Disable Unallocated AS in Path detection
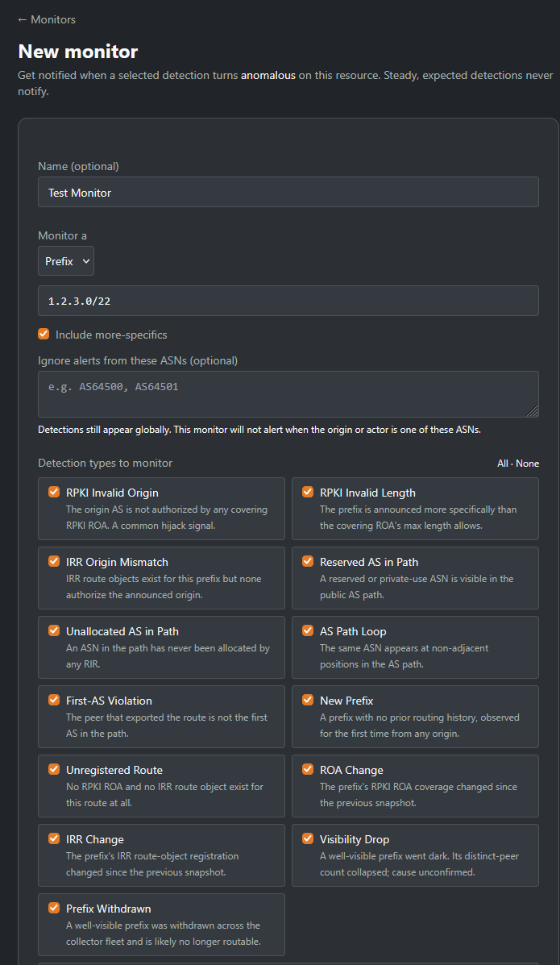560x965 pixels. pyautogui.click(x=54, y=630)
